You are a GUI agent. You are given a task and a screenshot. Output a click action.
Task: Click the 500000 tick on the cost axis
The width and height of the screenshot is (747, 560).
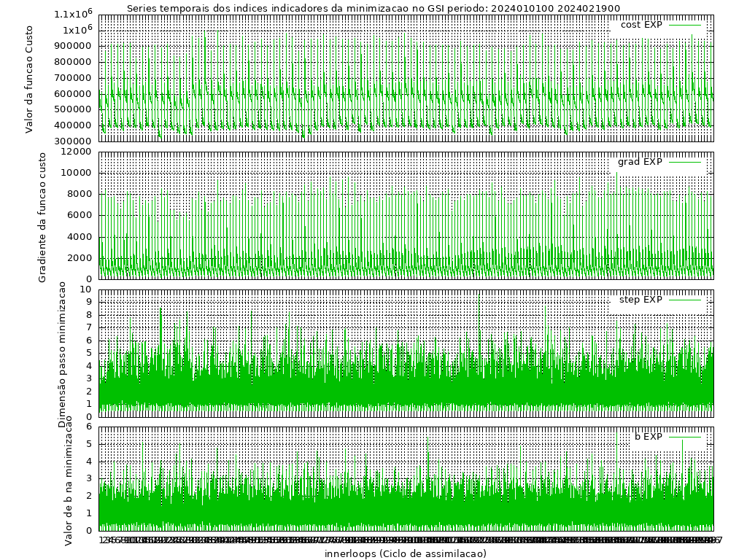pyautogui.click(x=74, y=109)
